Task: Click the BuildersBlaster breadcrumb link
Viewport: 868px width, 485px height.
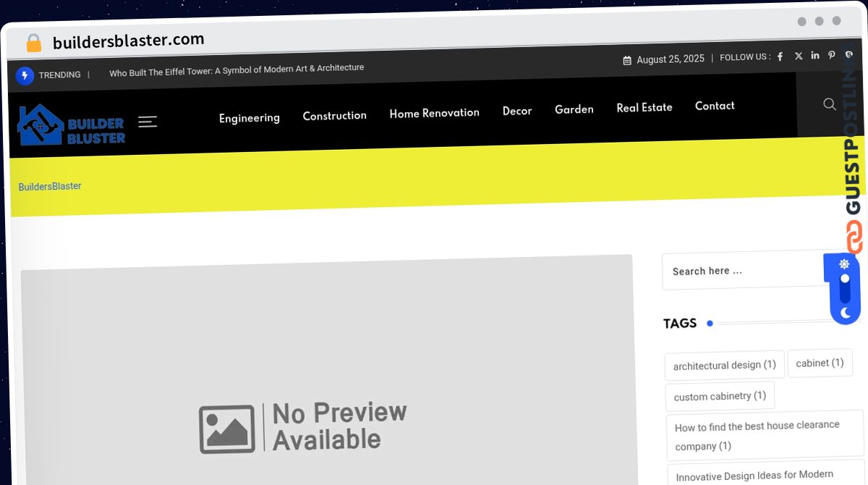Action: [x=50, y=187]
